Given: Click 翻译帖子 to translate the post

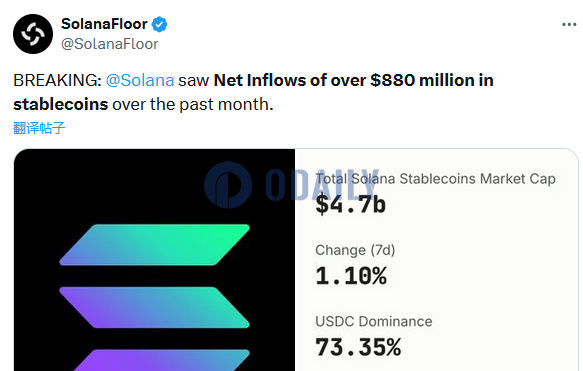Looking at the screenshot, I should click(39, 128).
